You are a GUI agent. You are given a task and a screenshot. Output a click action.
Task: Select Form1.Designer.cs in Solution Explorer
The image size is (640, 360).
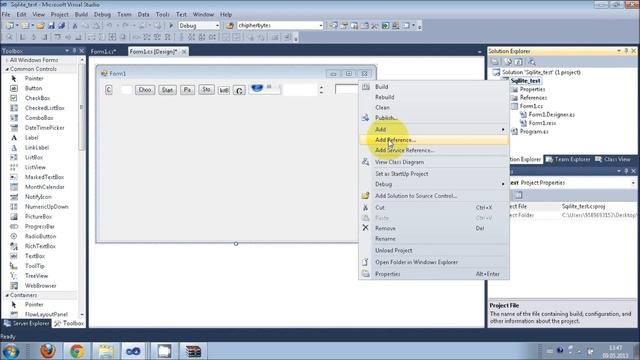click(551, 115)
